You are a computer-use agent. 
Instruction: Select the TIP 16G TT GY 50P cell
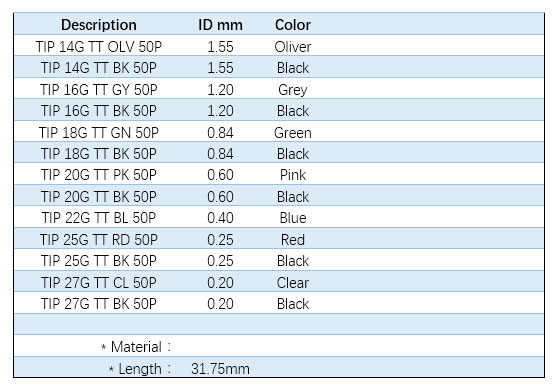[x=99, y=89]
